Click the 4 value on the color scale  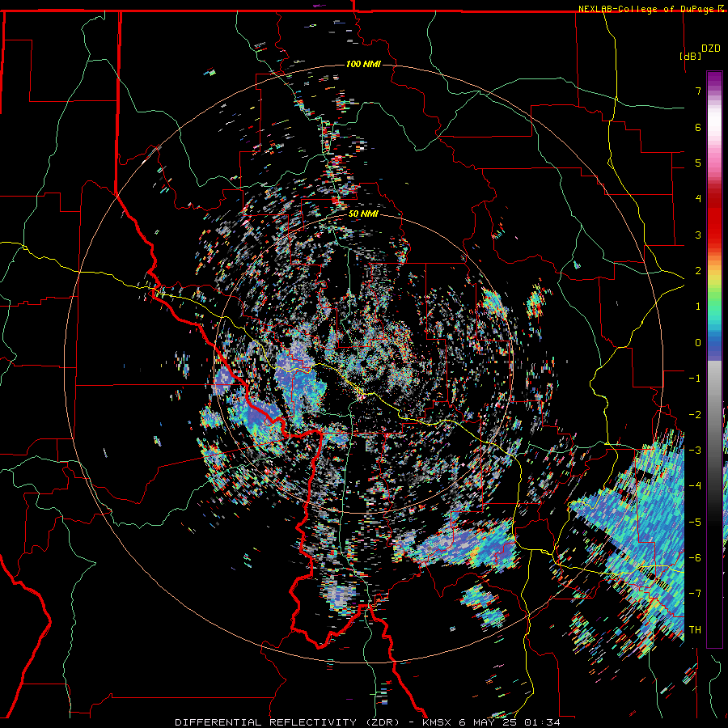pyautogui.click(x=698, y=198)
